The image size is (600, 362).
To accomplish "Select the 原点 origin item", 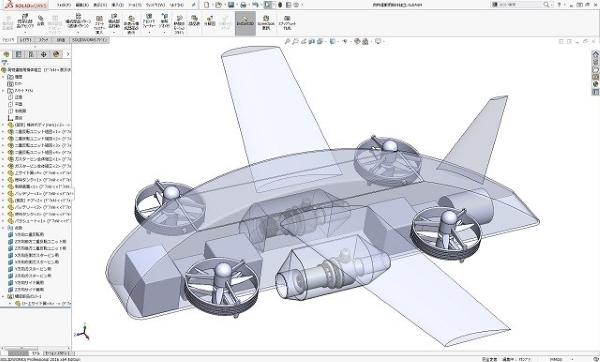I will click(15, 118).
